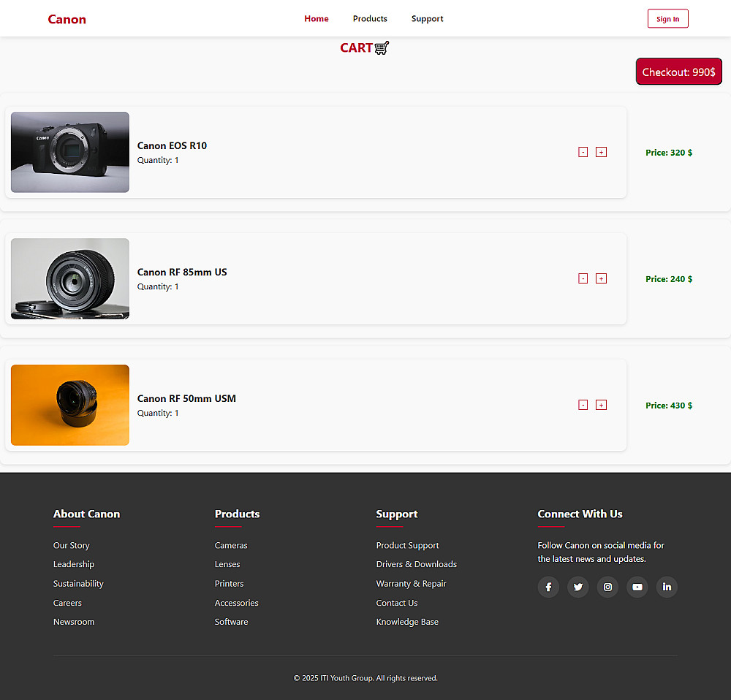Click the Checkout: 990$ button
731x700 pixels.
(x=679, y=72)
